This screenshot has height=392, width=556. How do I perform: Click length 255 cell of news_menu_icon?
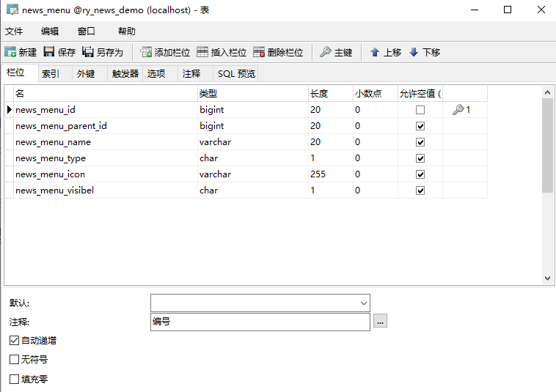pos(331,174)
